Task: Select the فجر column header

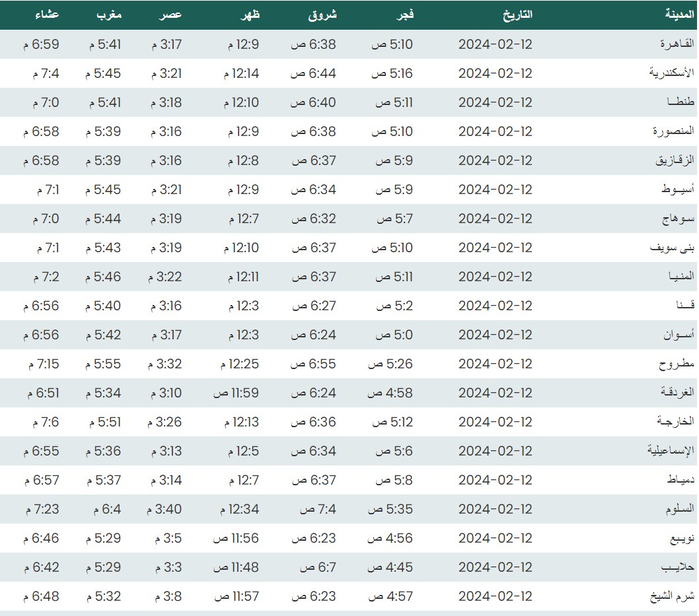Action: pos(404,15)
